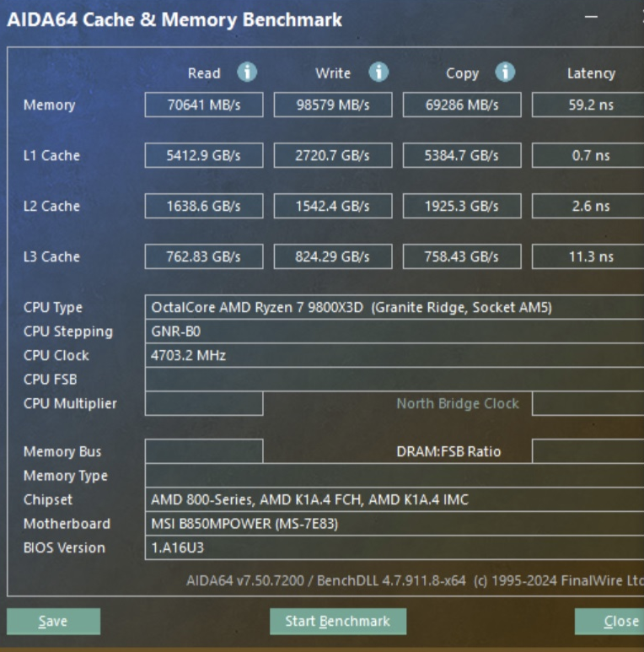Select Memory Write value 98579 MB/s
The image size is (644, 652).
(x=333, y=105)
